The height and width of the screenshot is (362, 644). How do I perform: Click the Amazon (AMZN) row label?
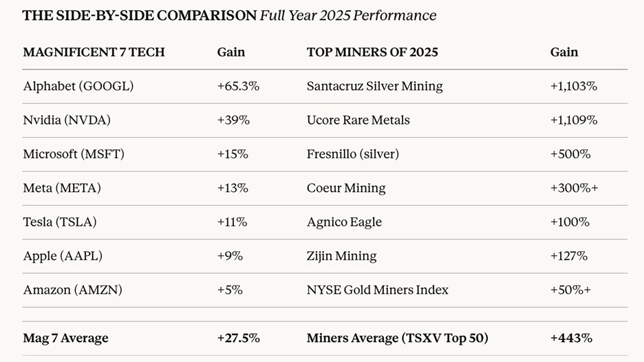pos(72,290)
